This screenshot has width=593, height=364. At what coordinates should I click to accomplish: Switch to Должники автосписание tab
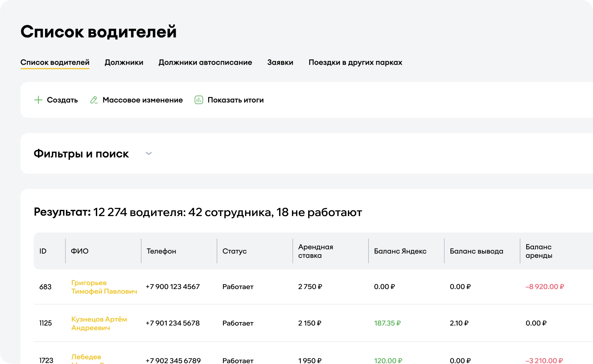pyautogui.click(x=205, y=62)
